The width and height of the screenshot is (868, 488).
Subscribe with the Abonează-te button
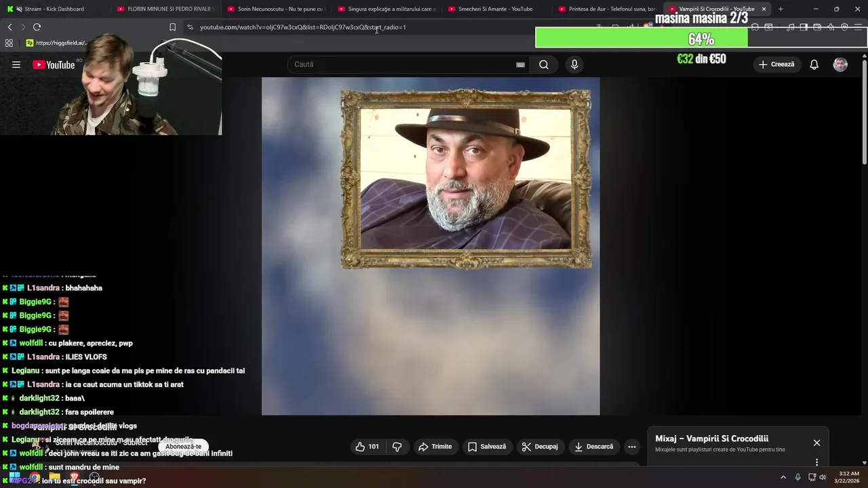[183, 447]
